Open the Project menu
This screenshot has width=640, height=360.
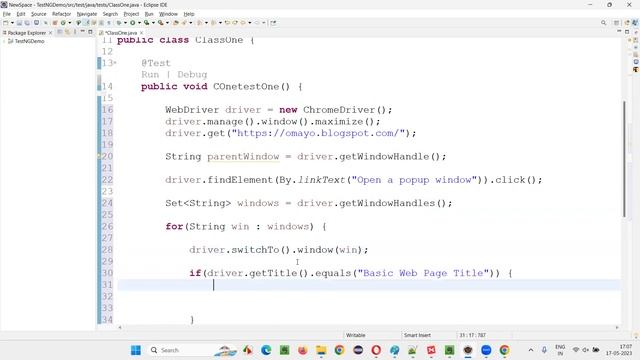pos(131,14)
